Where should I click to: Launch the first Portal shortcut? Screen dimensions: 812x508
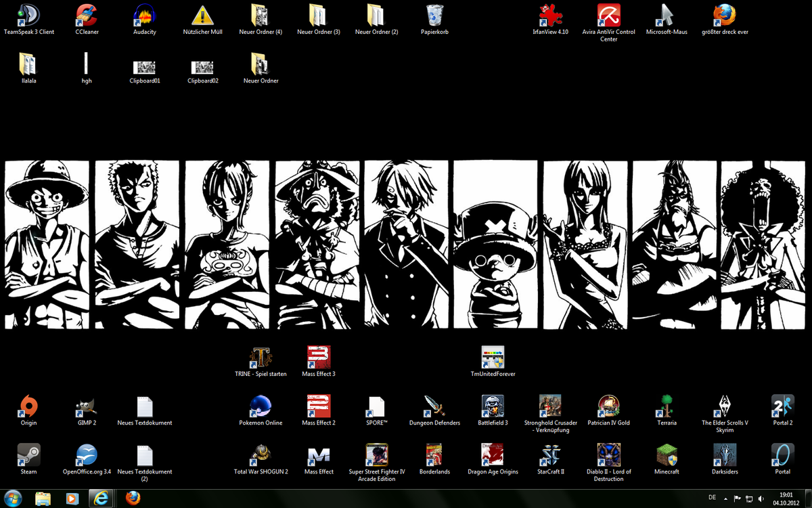[x=782, y=459]
